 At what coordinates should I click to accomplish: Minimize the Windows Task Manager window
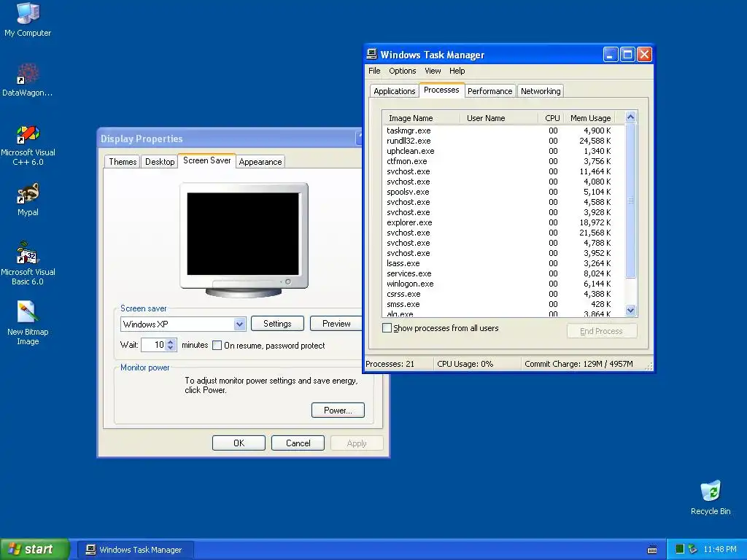[x=611, y=55]
